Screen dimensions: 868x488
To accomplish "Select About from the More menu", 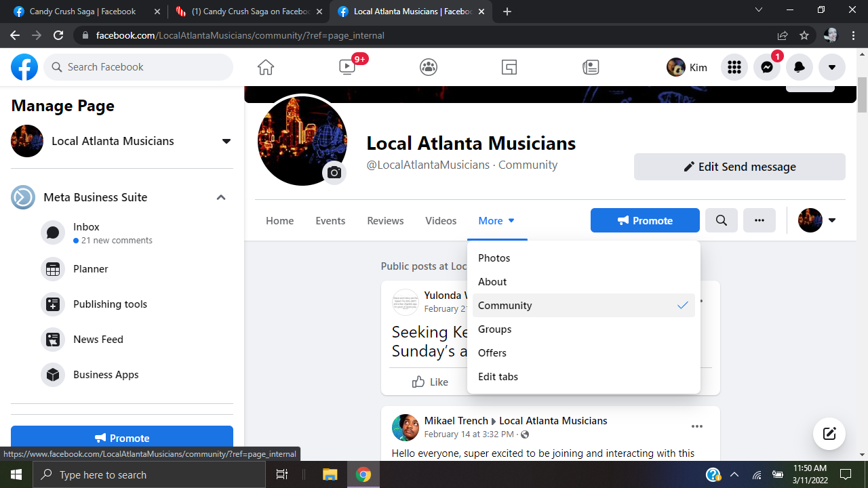I will [584, 282].
